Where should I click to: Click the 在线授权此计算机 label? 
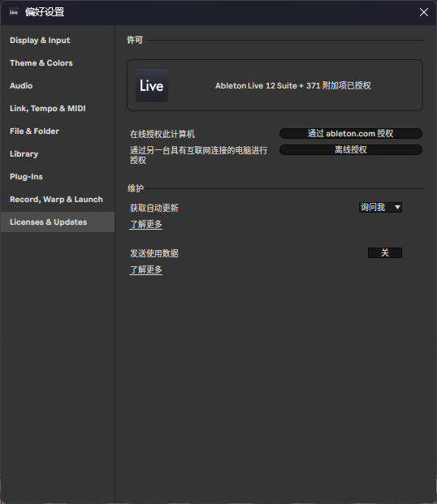pyautogui.click(x=162, y=134)
